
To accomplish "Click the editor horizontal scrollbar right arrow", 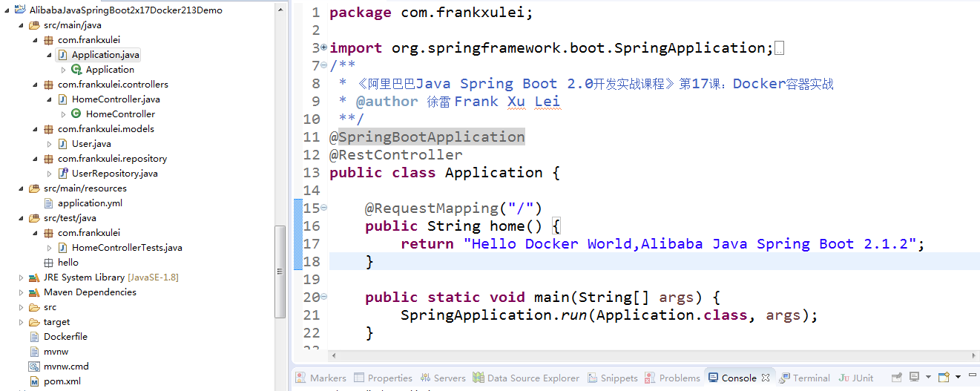I will pyautogui.click(x=974, y=355).
